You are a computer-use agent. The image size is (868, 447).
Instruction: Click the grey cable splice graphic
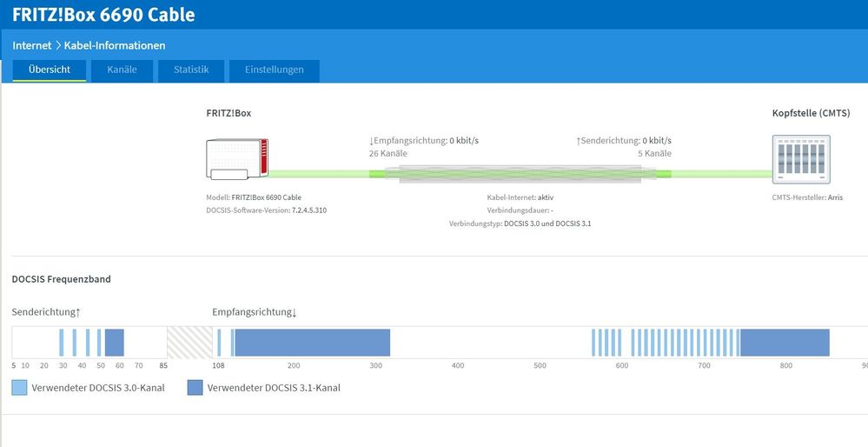tap(520, 174)
